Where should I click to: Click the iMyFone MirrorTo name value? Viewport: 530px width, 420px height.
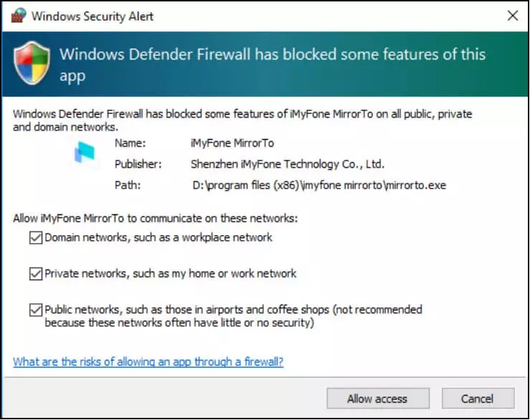coord(232,143)
